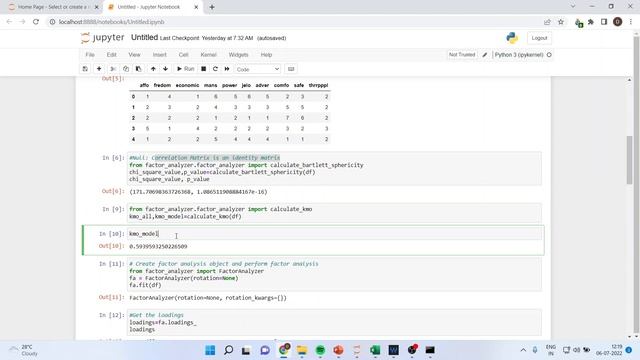
Task: Open the command palette keyboard icon
Action: [291, 69]
